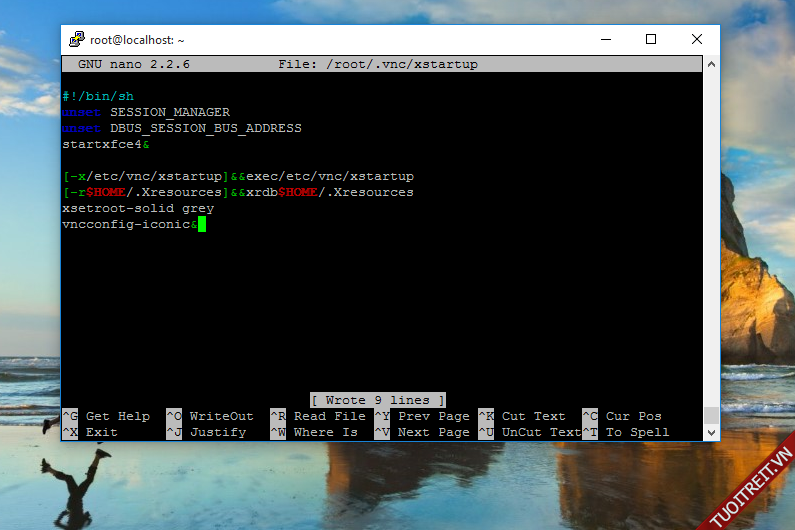Click the ^T To Spell shortcut

626,432
